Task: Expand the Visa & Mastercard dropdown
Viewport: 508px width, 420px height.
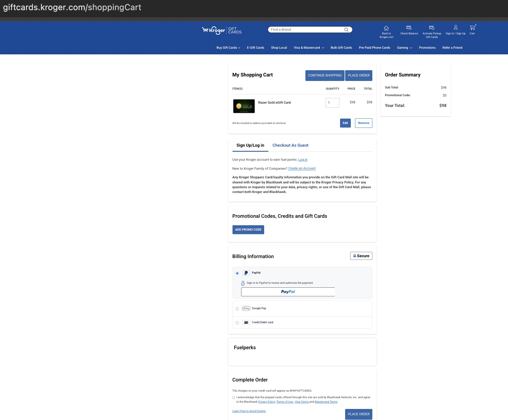Action: point(309,48)
